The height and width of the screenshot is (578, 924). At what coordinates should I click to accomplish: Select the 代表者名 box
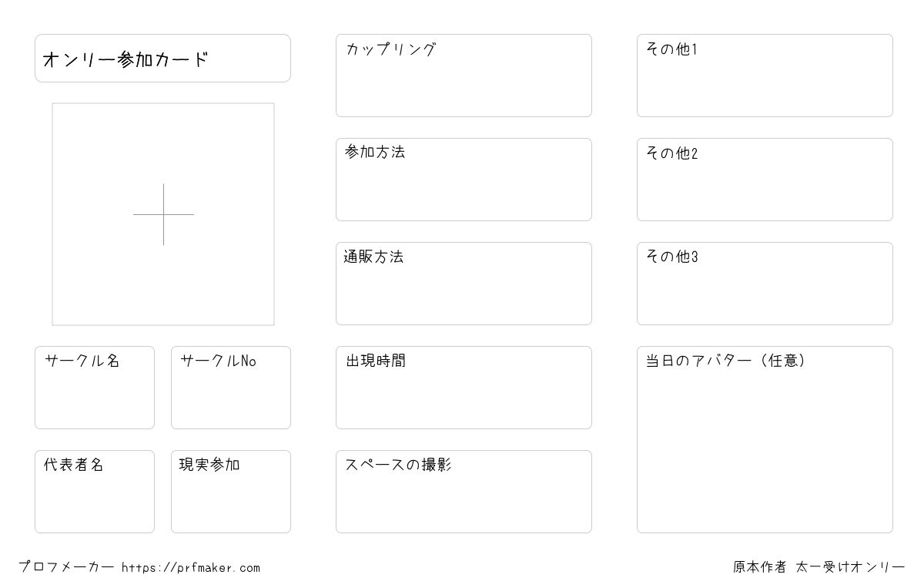pos(95,492)
